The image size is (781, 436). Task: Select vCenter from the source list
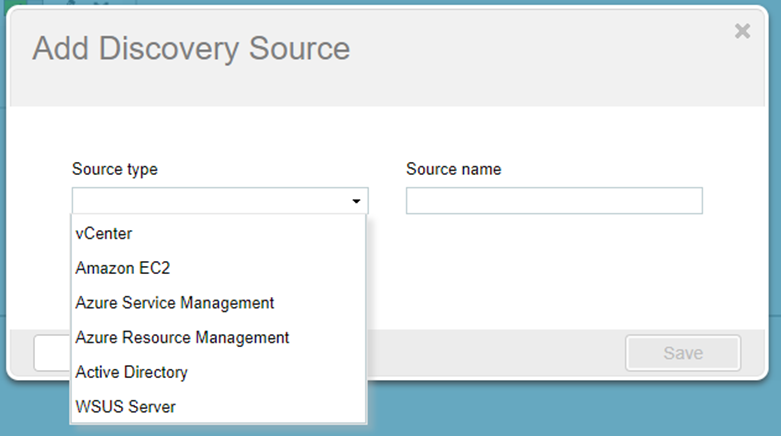click(x=104, y=233)
